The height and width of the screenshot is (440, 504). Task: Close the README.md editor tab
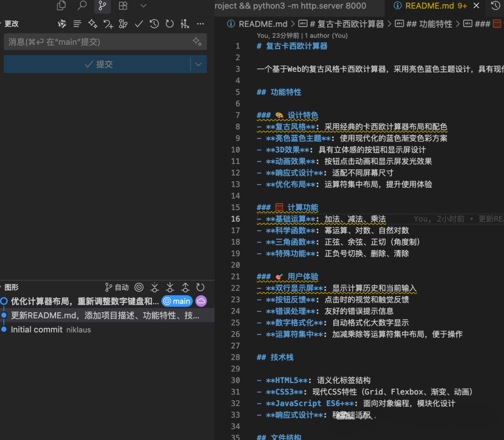[476, 6]
